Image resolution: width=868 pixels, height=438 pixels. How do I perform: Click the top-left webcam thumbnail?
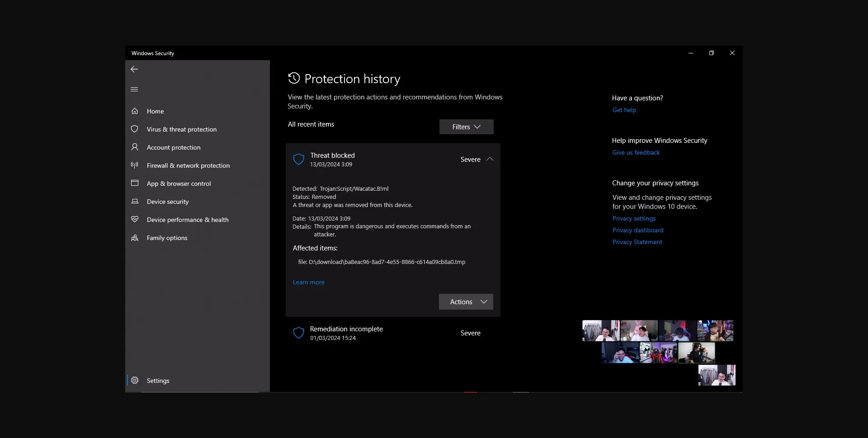[600, 331]
